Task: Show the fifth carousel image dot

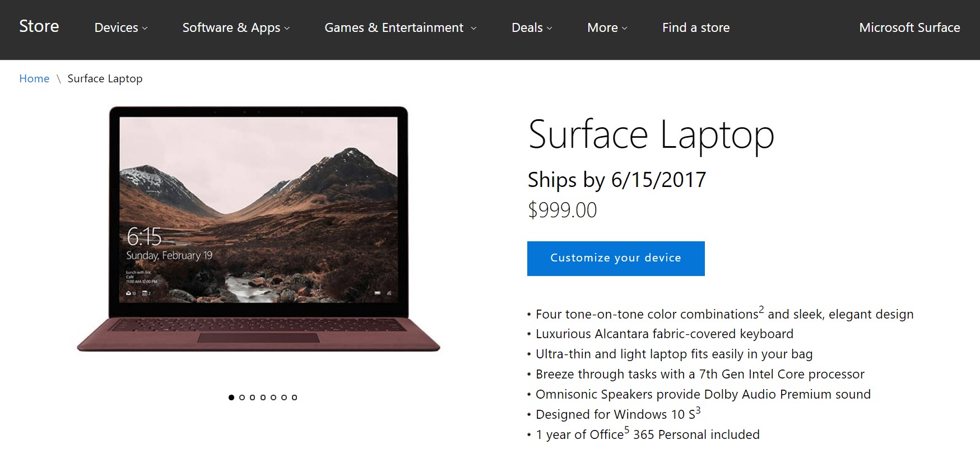Action: (x=273, y=397)
